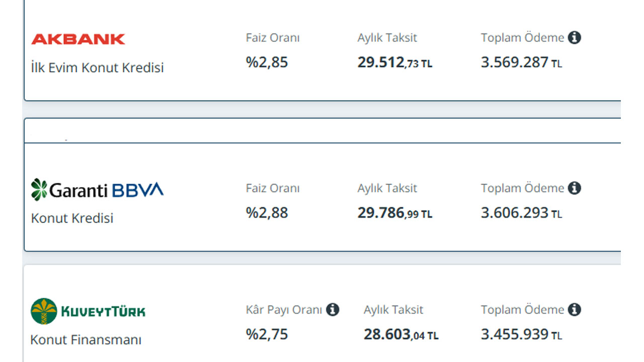Select Garanti interest rate %2,88
This screenshot has height=362, width=644.
pyautogui.click(x=267, y=213)
